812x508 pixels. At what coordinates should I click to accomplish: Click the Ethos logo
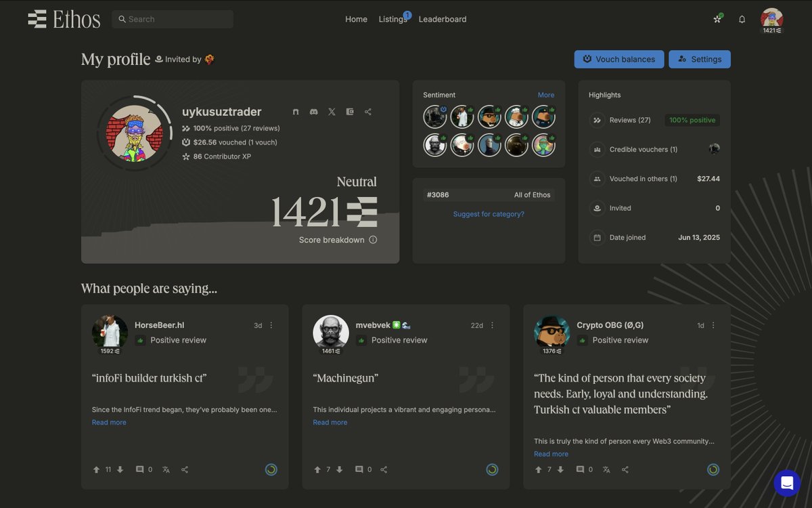pyautogui.click(x=64, y=19)
